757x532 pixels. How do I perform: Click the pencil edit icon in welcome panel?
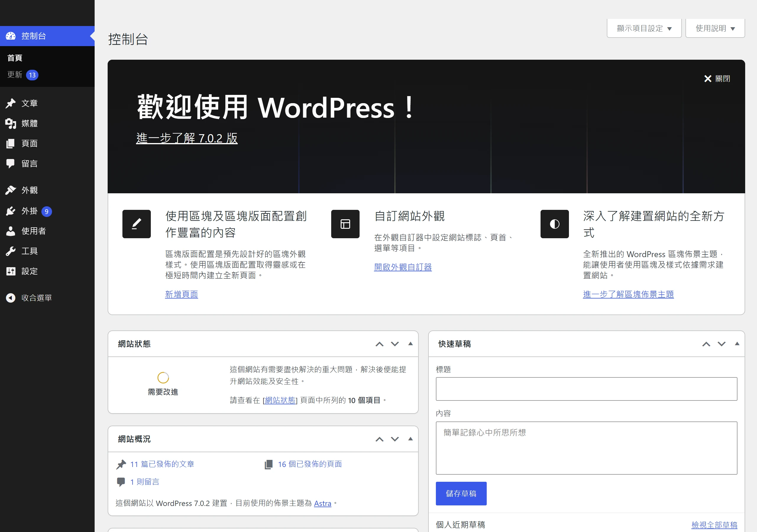137,224
